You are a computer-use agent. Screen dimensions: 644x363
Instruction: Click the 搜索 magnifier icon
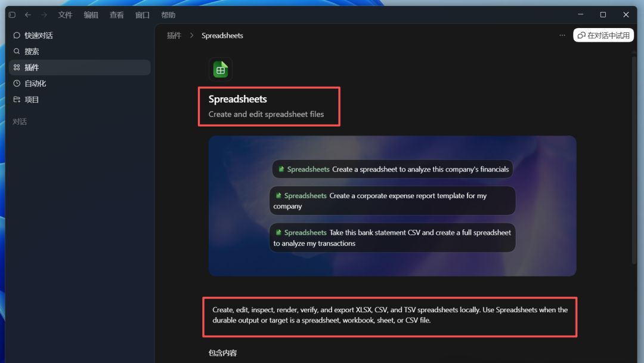click(17, 51)
